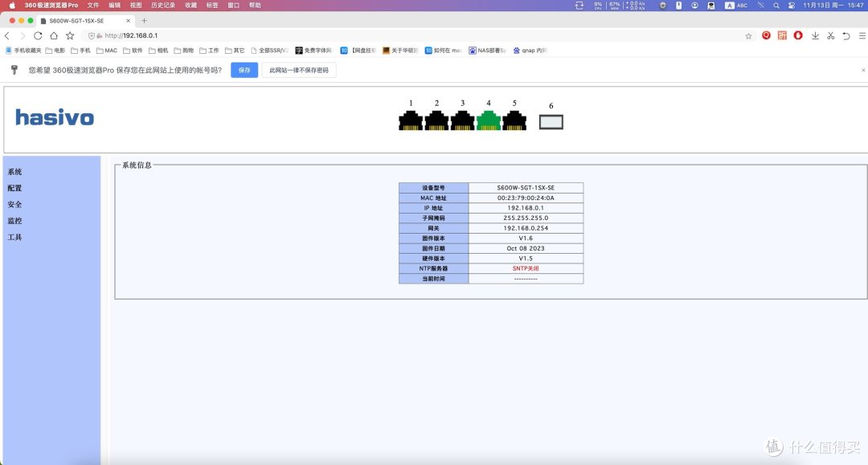Viewport: 868px width, 465px height.
Task: Open the 监控 sidebar menu
Action: tap(14, 221)
